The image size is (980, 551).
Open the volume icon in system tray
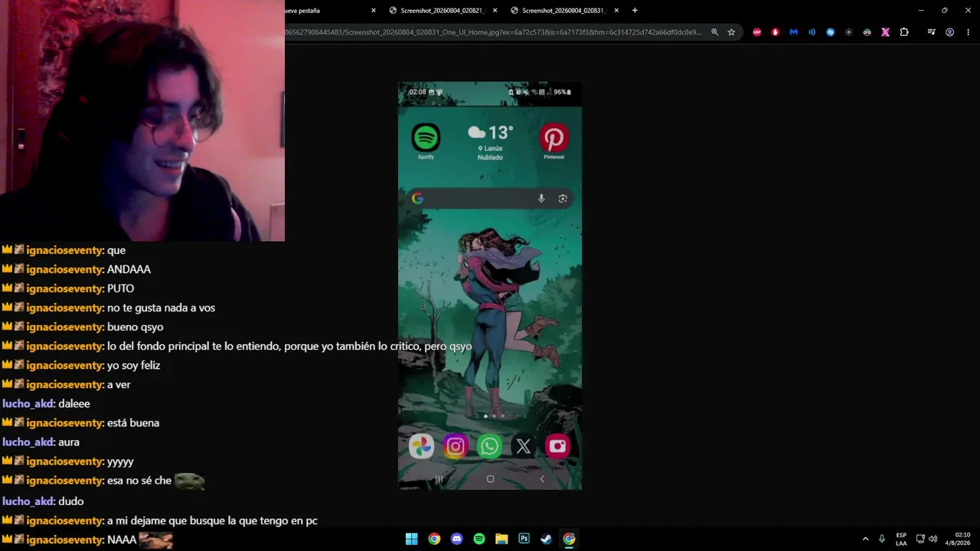point(933,539)
